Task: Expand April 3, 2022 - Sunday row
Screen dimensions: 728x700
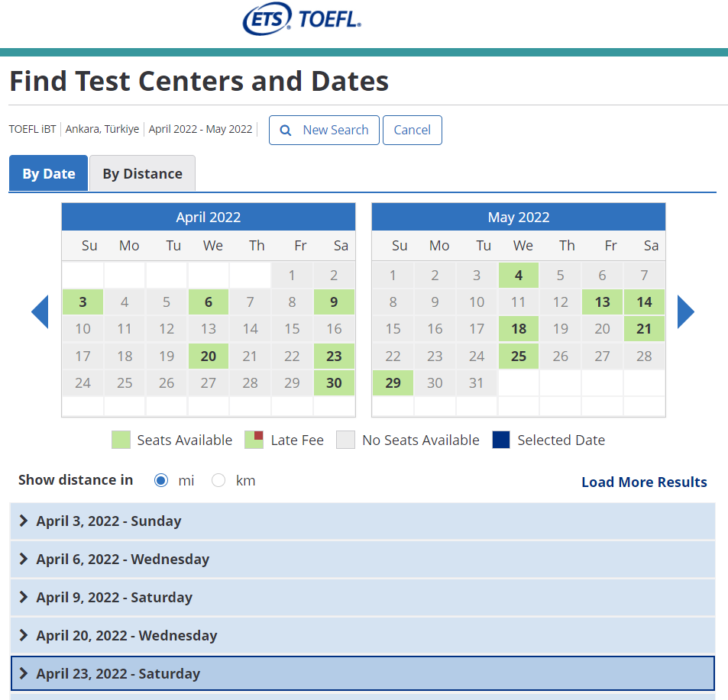Action: click(x=363, y=521)
